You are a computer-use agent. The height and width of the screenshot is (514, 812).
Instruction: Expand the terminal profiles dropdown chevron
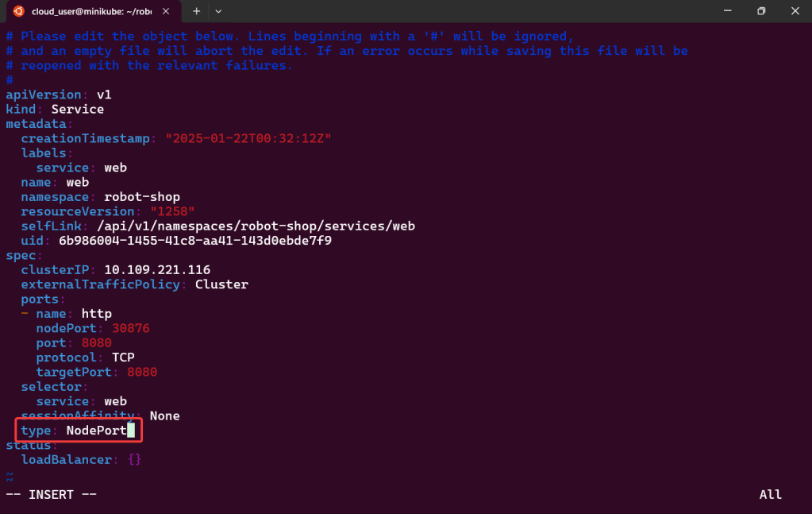[x=218, y=11]
